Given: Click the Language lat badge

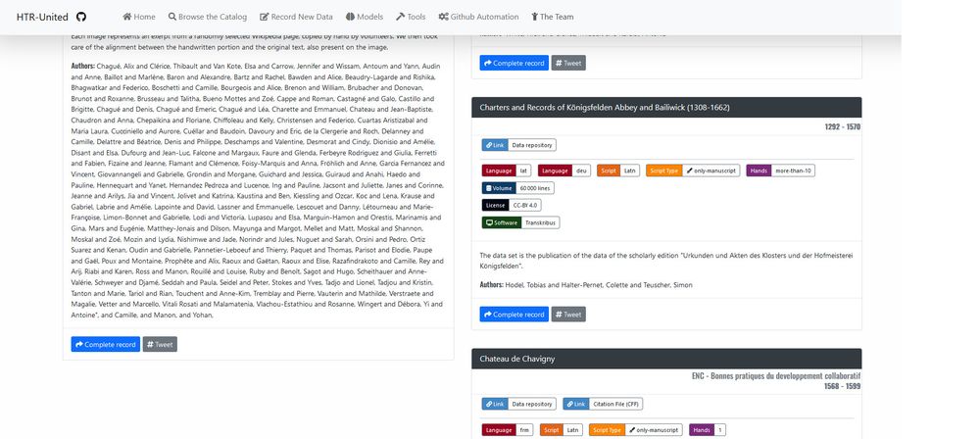Looking at the screenshot, I should coord(507,171).
